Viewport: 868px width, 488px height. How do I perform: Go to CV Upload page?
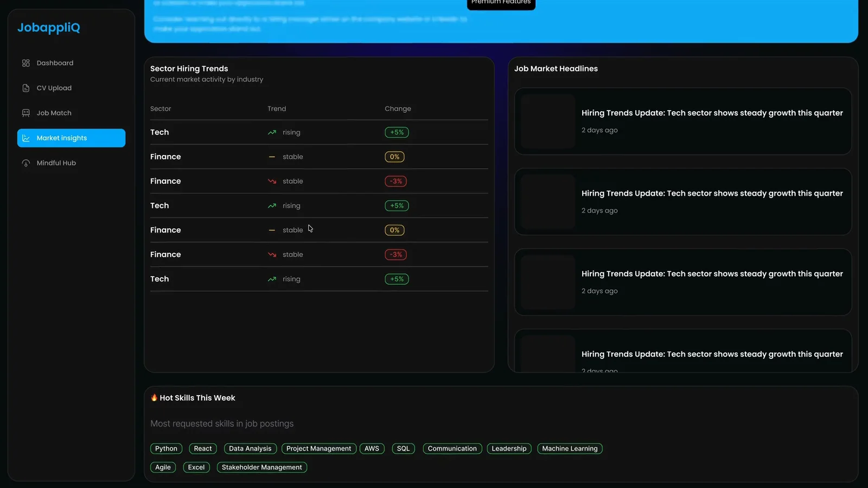(x=71, y=88)
